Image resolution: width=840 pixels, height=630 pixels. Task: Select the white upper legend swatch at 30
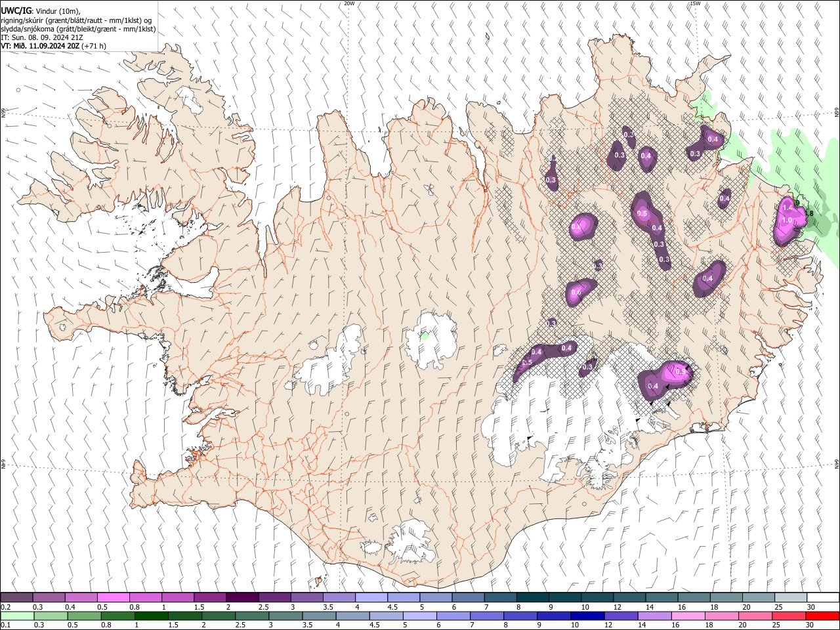(823, 598)
